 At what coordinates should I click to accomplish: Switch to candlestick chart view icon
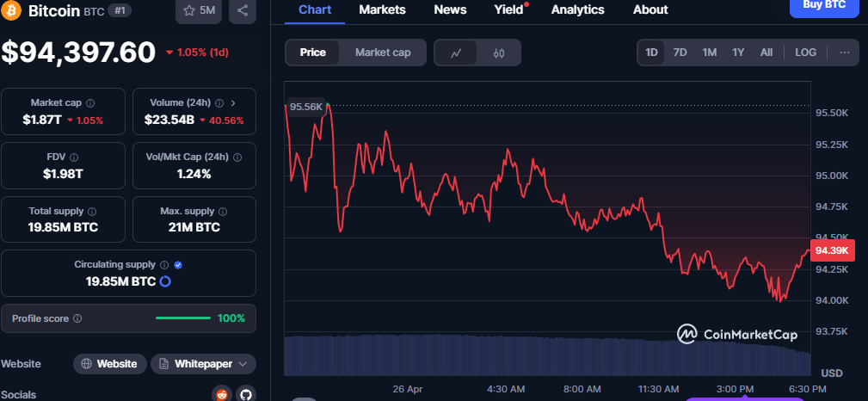pyautogui.click(x=499, y=53)
